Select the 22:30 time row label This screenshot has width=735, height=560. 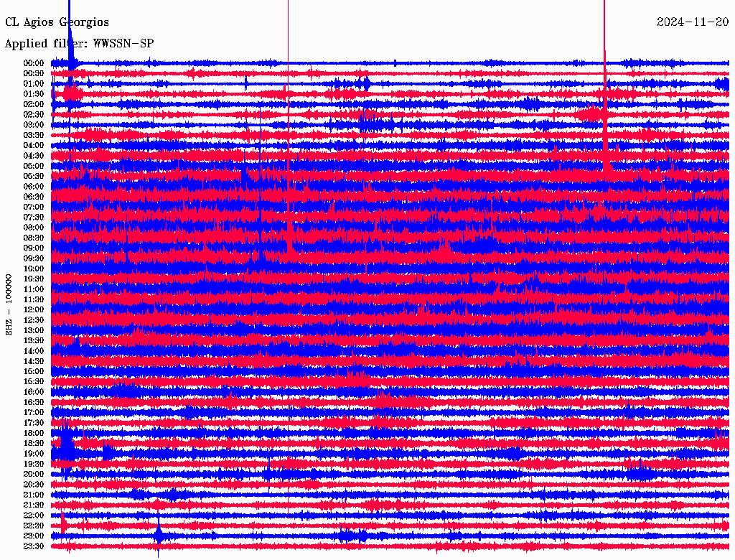34,526
